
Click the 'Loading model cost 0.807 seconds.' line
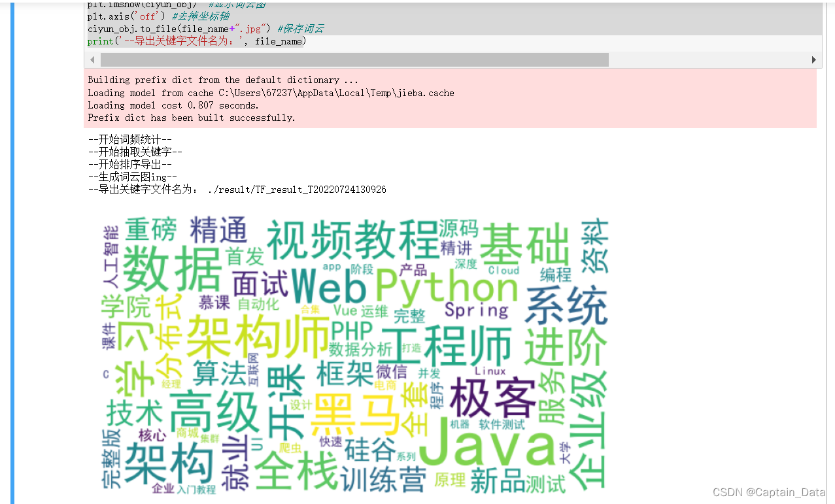coord(173,105)
